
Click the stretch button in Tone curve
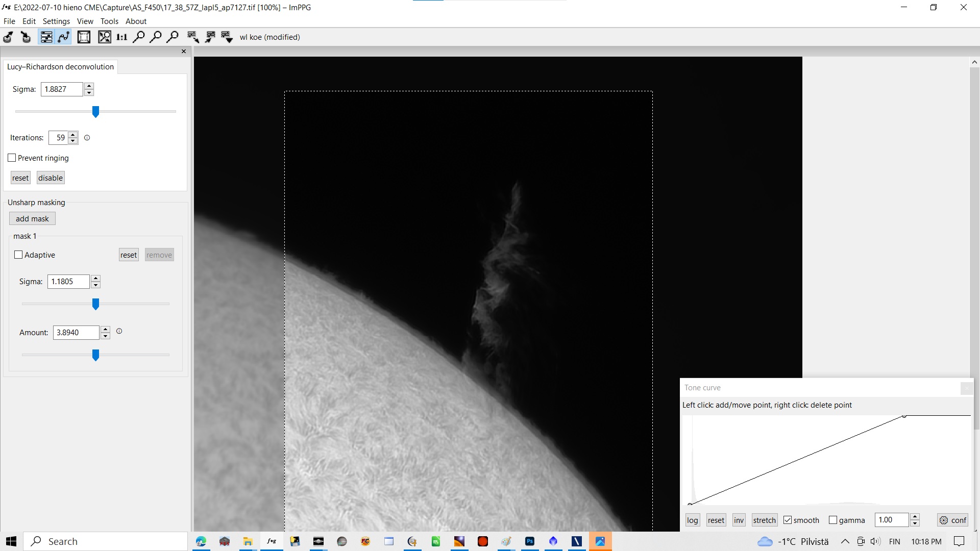click(x=764, y=520)
